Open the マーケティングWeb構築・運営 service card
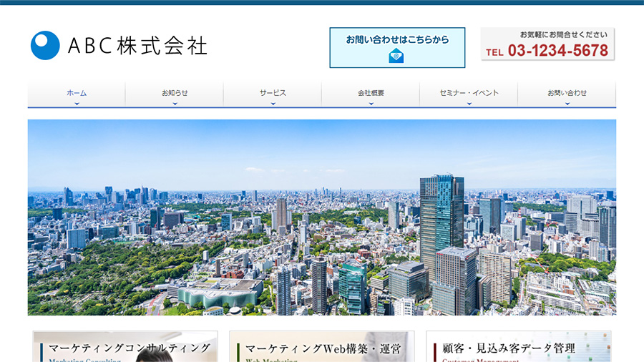The width and height of the screenshot is (644, 362). click(322, 346)
